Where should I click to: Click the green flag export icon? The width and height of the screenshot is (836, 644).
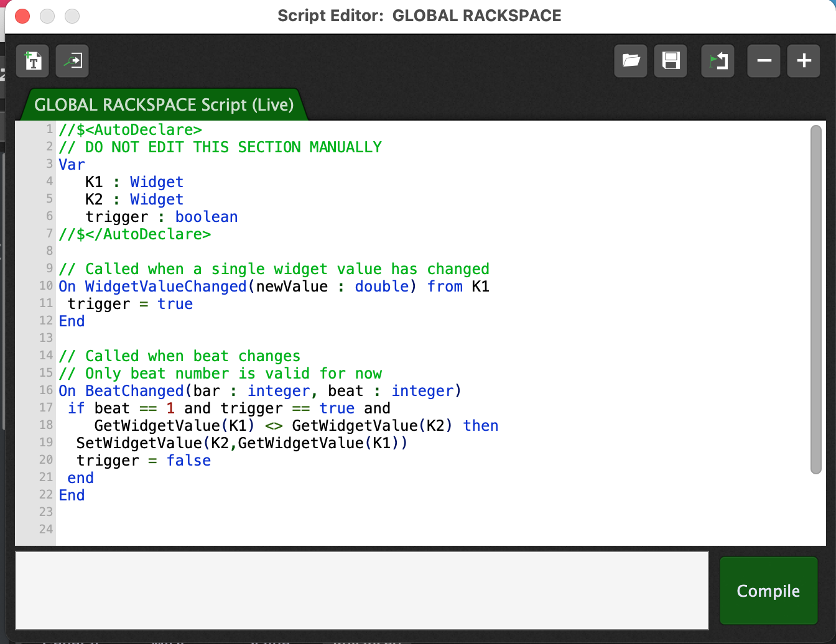click(718, 61)
